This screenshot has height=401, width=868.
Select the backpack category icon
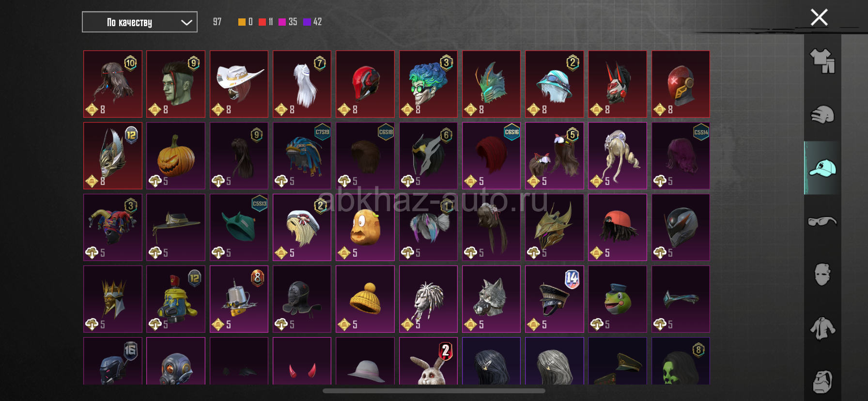point(822,382)
